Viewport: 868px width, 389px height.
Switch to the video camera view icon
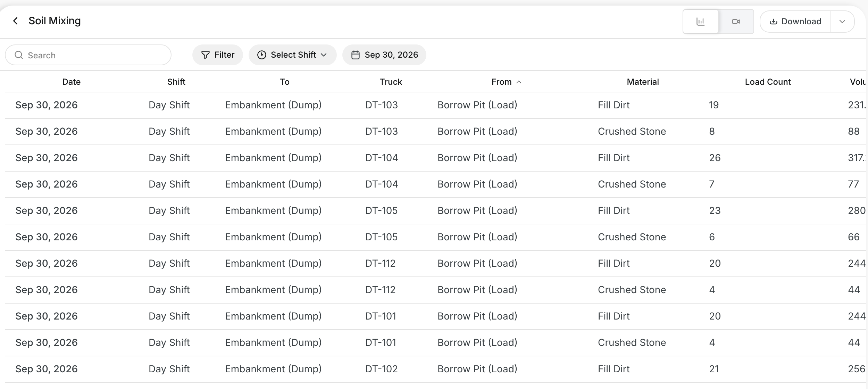736,22
